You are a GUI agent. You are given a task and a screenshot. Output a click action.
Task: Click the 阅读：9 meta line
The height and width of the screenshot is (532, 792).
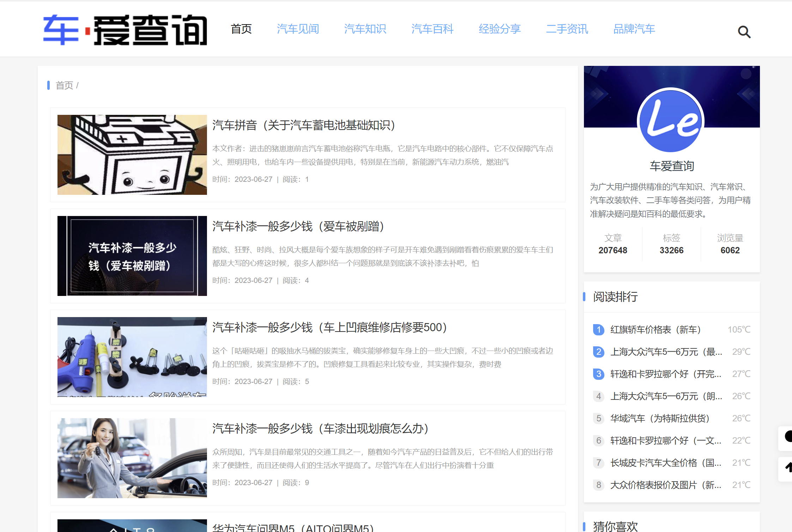[296, 483]
